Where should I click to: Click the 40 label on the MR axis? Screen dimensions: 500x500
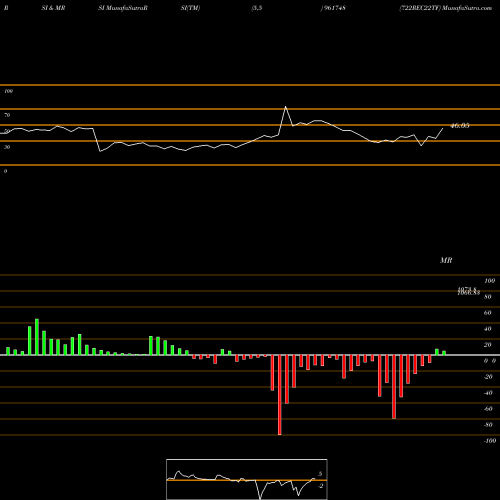coord(488,329)
